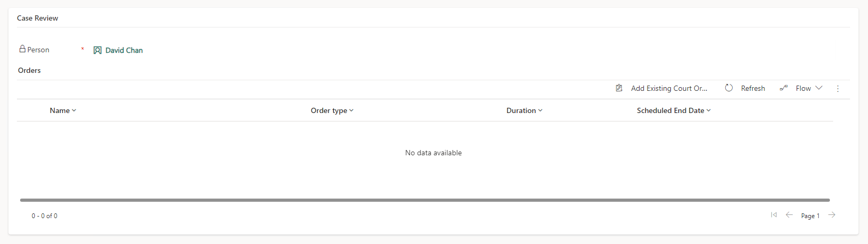Expand the Flow menu chevron
868x244 pixels.
click(x=819, y=88)
